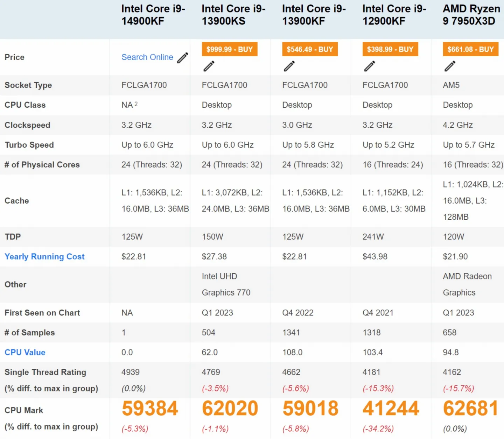Screen dimensions: 504x439
Task: Click the Turbo Speed row label
Action: 29,145
